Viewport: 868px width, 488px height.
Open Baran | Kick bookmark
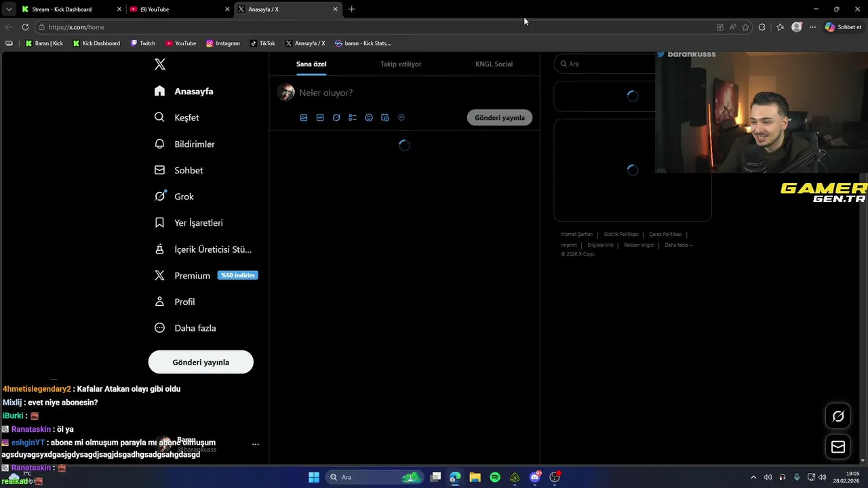[44, 43]
